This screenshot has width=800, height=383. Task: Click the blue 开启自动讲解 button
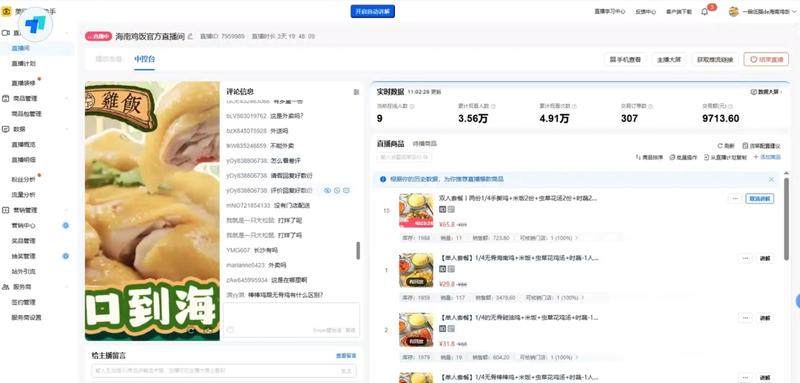click(x=372, y=11)
